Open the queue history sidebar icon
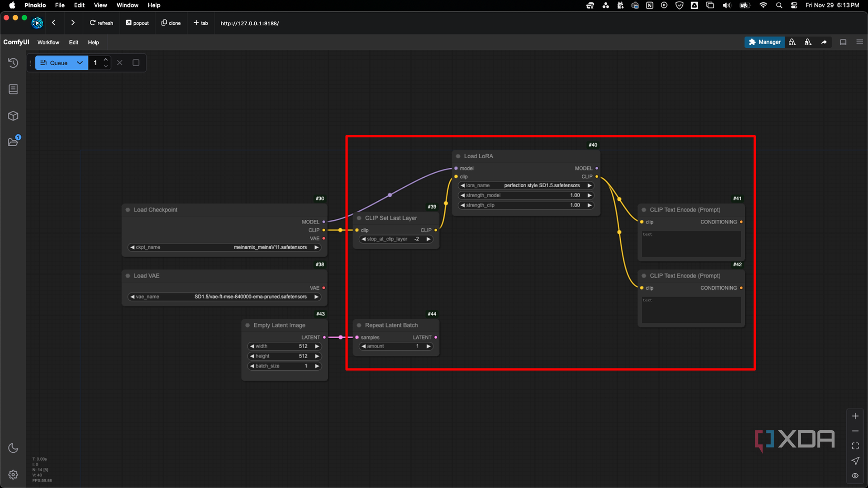 coord(13,63)
